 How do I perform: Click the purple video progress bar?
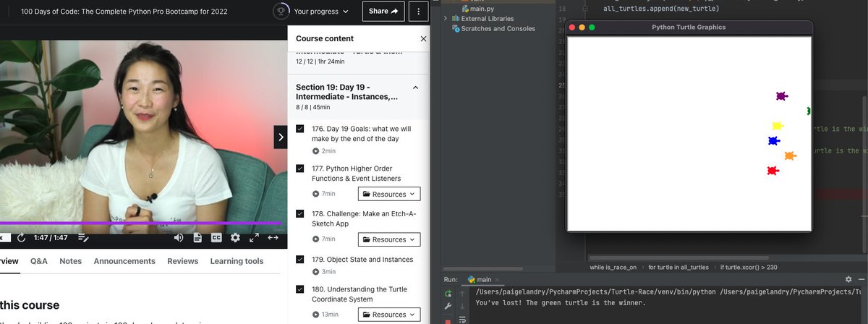pyautogui.click(x=140, y=223)
